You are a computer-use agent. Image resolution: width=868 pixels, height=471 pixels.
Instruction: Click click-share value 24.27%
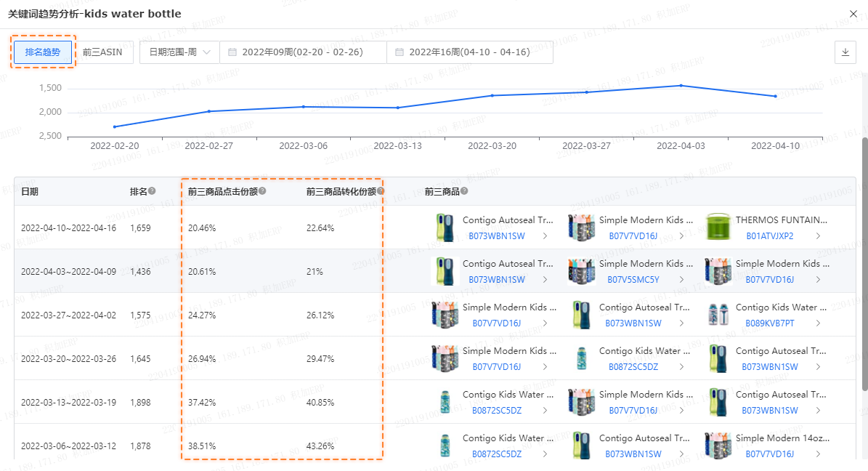point(202,315)
